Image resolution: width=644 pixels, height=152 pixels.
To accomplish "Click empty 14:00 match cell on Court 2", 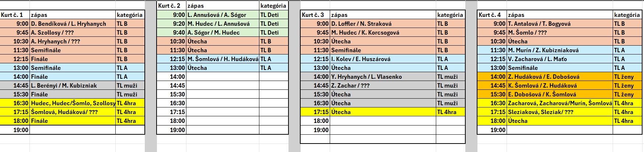I will [223, 77].
